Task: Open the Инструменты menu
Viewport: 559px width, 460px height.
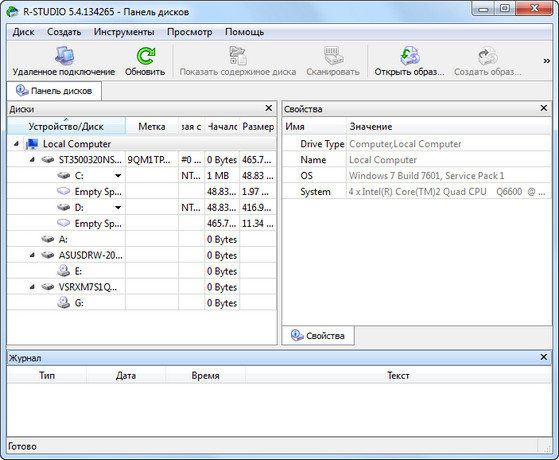Action: (x=124, y=32)
